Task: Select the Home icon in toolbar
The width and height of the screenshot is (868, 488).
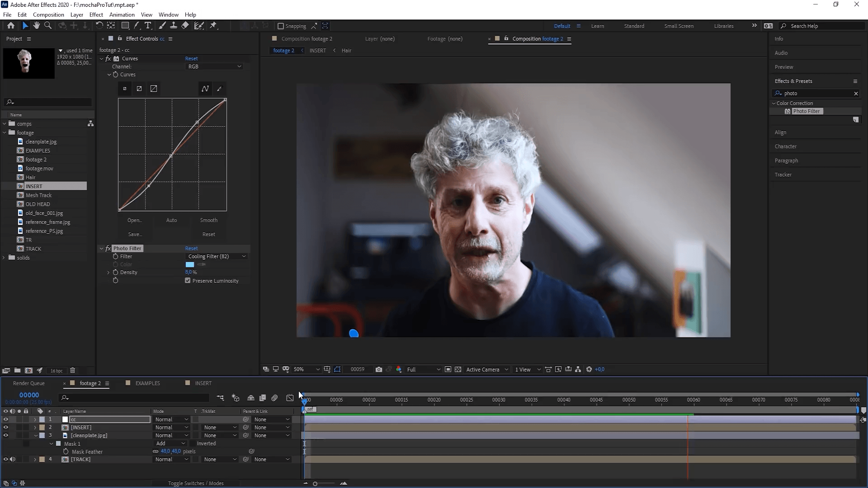Action: (x=11, y=26)
